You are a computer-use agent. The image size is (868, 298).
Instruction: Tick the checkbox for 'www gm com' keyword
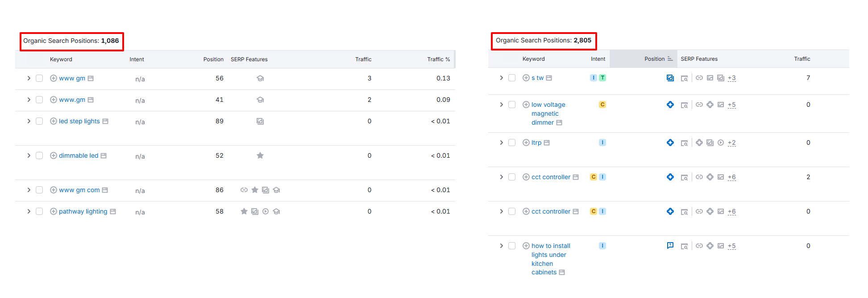(39, 190)
